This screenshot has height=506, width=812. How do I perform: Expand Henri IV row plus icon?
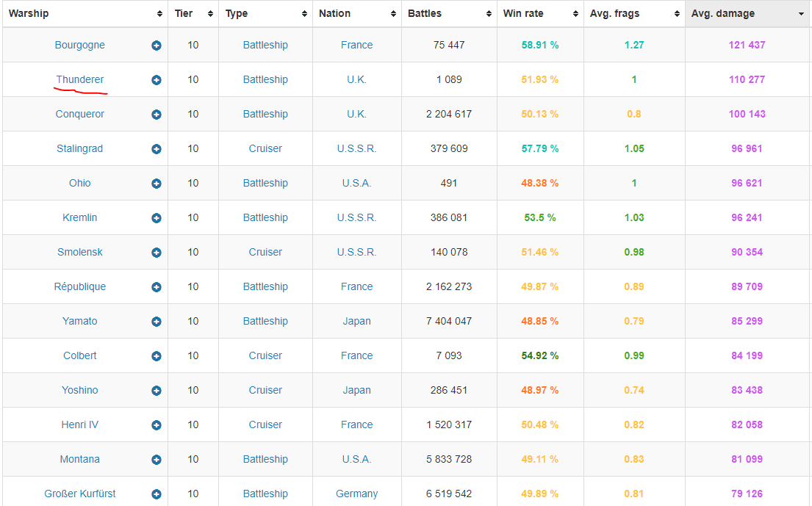[x=156, y=424]
